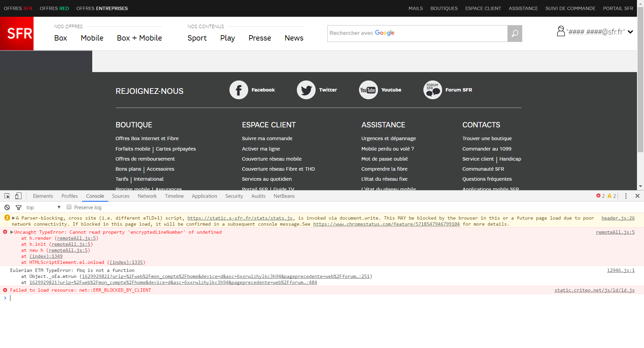This screenshot has width=644, height=348.
Task: Expand the Uncaught TypeError stack trace
Action: 12,232
